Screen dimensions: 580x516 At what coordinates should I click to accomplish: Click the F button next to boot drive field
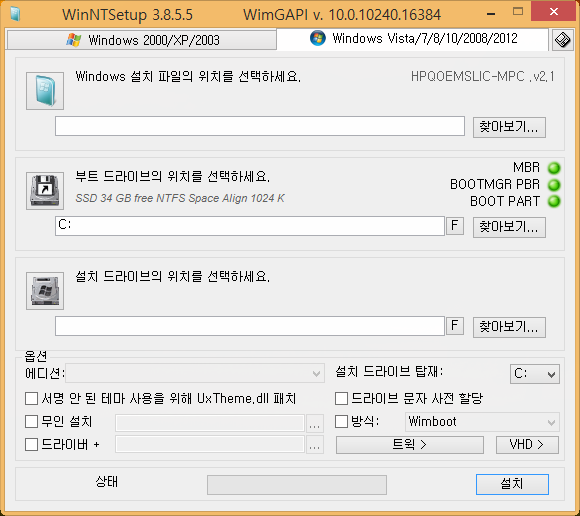point(455,225)
